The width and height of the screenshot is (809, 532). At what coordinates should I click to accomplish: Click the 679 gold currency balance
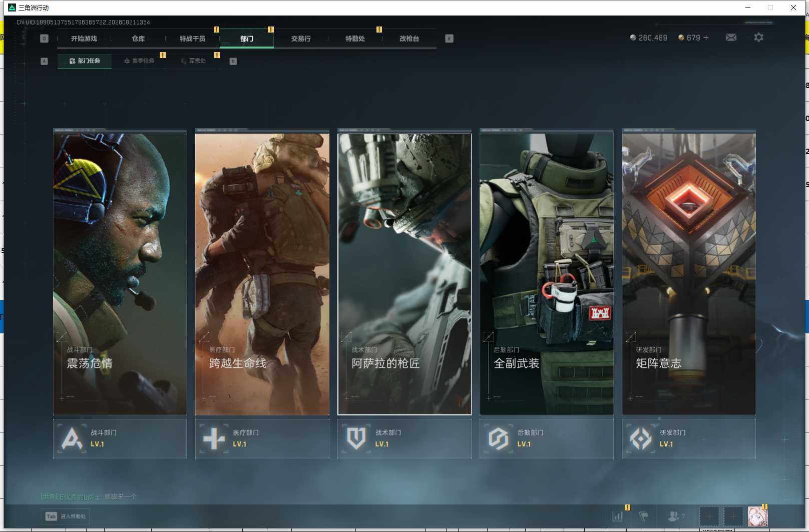[689, 38]
